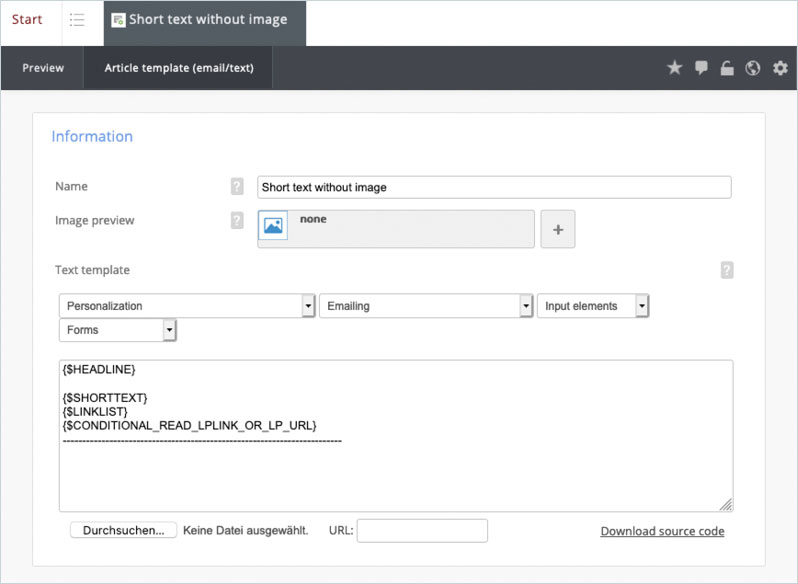Image resolution: width=798 pixels, height=584 pixels.
Task: Click the list menu icon beside Start
Action: pyautogui.click(x=77, y=20)
